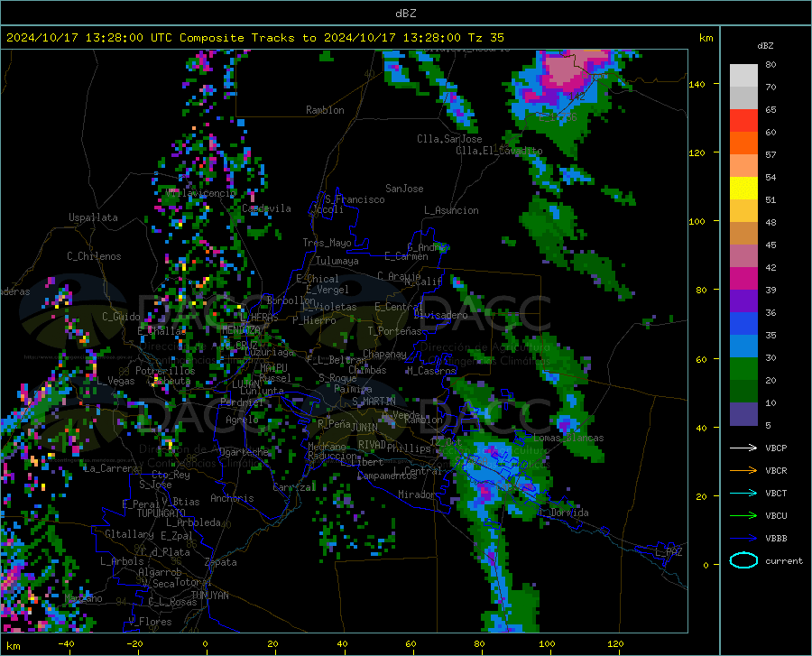The height and width of the screenshot is (656, 812).
Task: Click the 100 km vertical axis tick
Action: point(697,221)
